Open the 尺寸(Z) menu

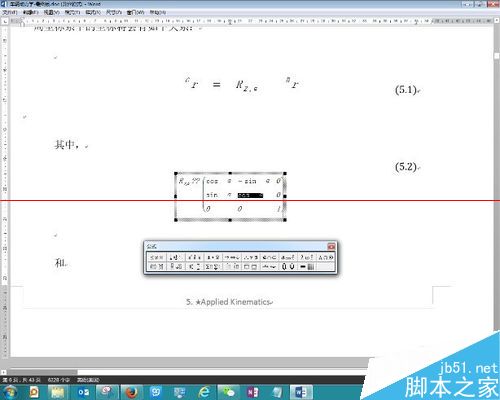114,12
